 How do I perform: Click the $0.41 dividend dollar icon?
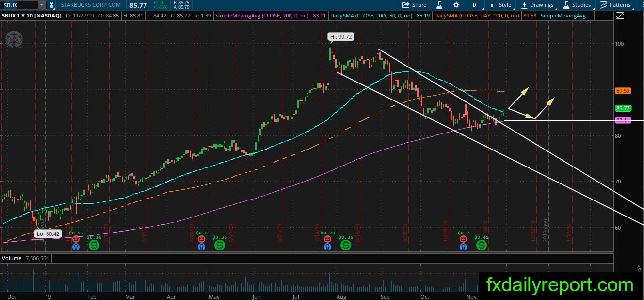[481, 246]
